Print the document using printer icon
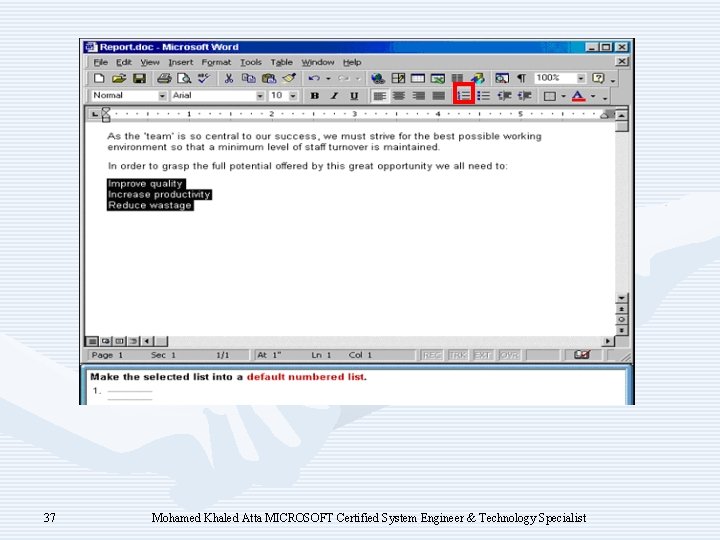The height and width of the screenshot is (540, 720). pyautogui.click(x=164, y=79)
